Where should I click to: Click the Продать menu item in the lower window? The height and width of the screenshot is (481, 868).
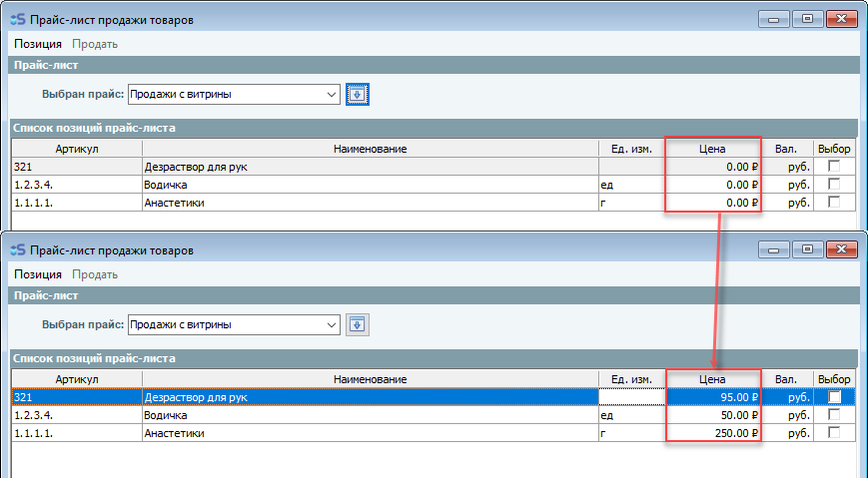[95, 274]
